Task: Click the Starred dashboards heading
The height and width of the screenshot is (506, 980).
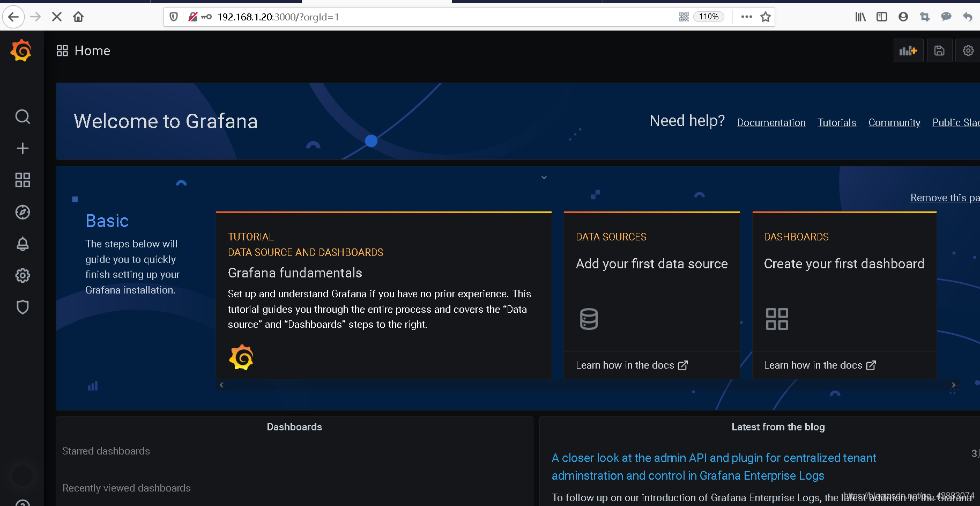Action: [x=106, y=451]
